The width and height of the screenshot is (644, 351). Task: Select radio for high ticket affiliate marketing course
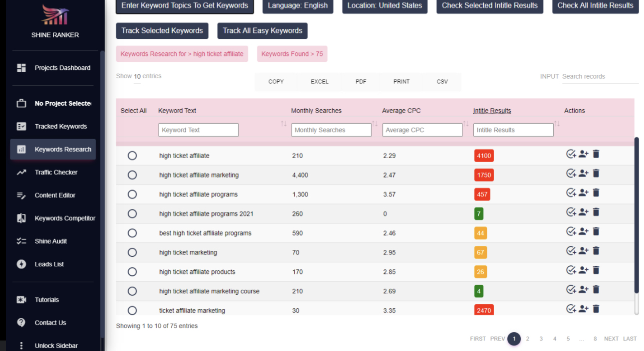coord(132,291)
